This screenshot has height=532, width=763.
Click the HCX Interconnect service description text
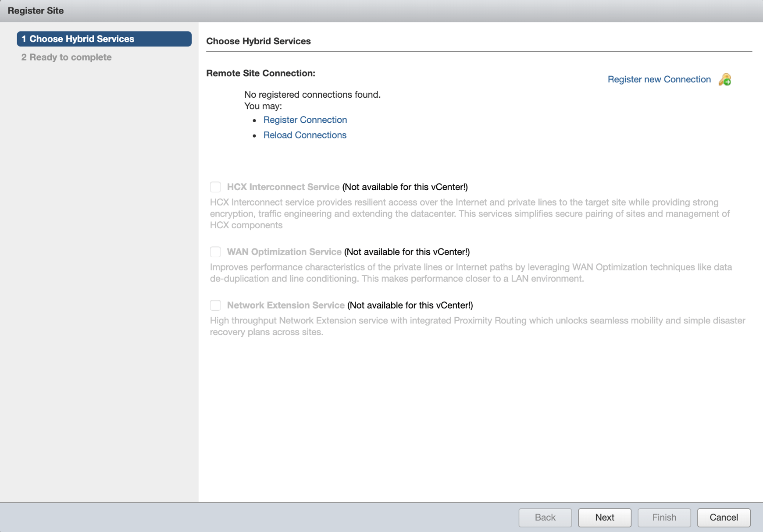[469, 214]
